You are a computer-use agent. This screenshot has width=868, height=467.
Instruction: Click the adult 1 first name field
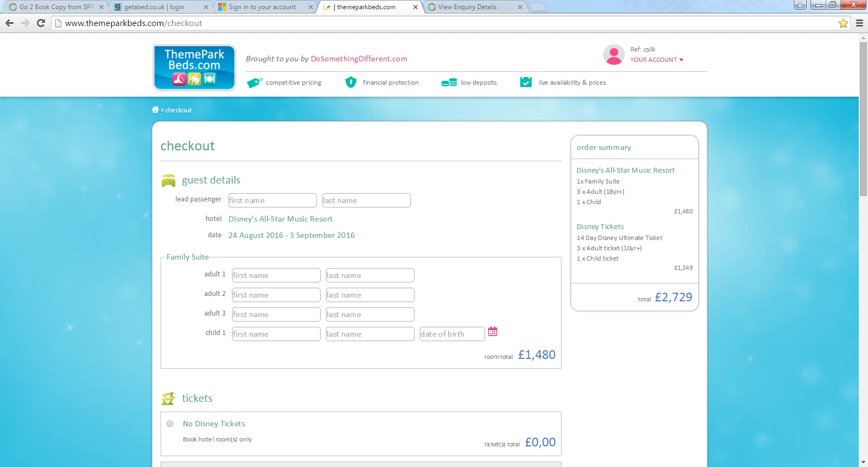[x=276, y=275]
